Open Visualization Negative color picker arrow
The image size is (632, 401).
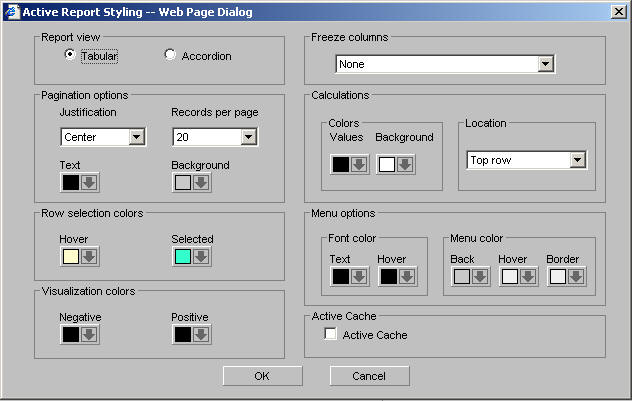[89, 334]
